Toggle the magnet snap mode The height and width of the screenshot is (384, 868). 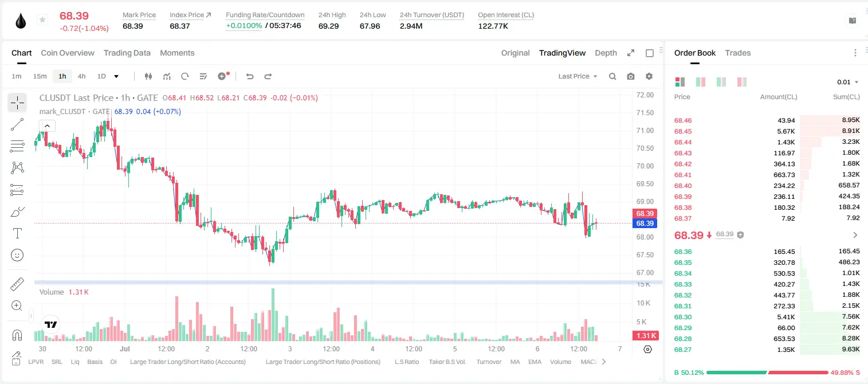pos(17,335)
